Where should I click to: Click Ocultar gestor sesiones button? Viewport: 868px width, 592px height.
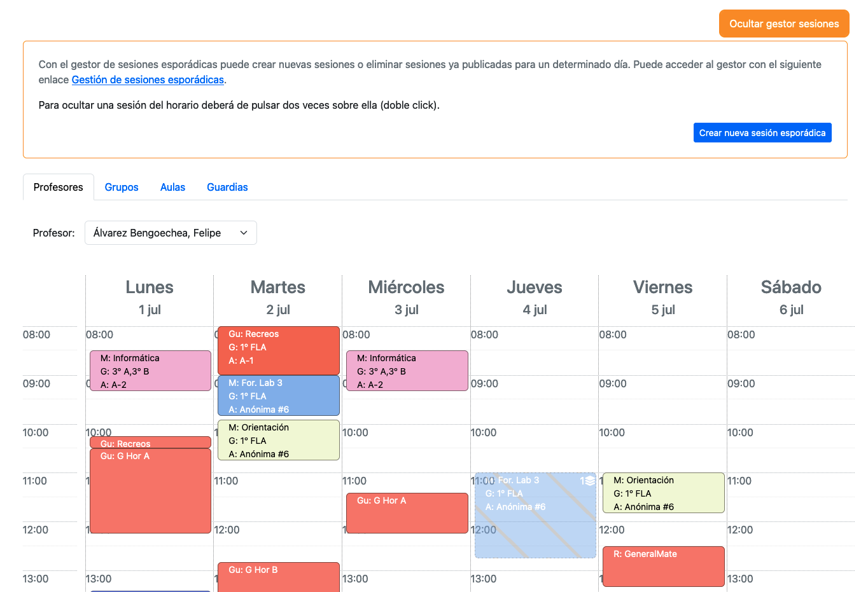point(784,24)
